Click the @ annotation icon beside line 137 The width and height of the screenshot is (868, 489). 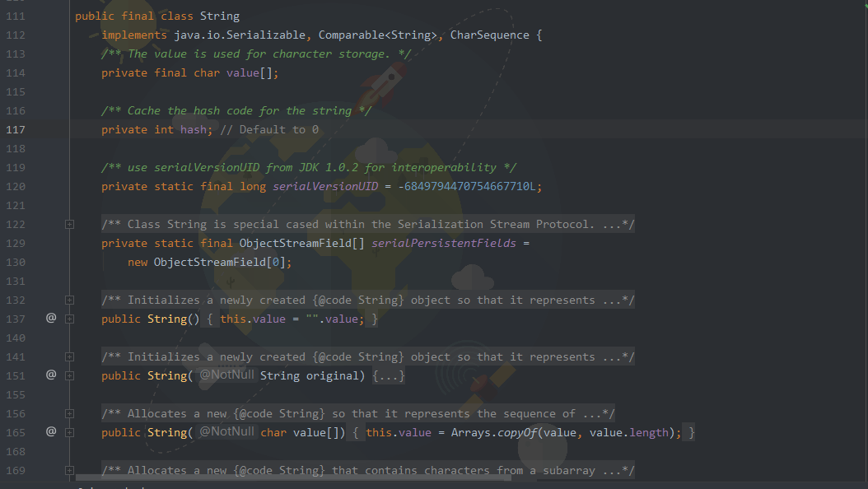point(50,319)
